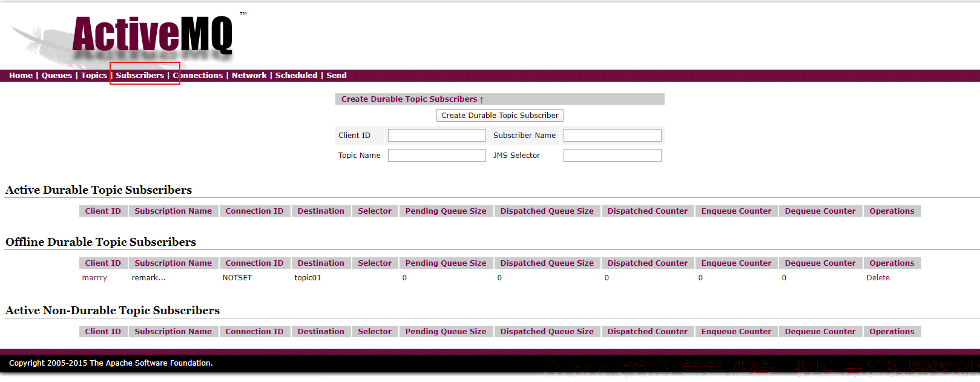Sort Active Non-Durable table by Dispatched Queue Size
Screen dimensions: 980x382
[x=547, y=332]
